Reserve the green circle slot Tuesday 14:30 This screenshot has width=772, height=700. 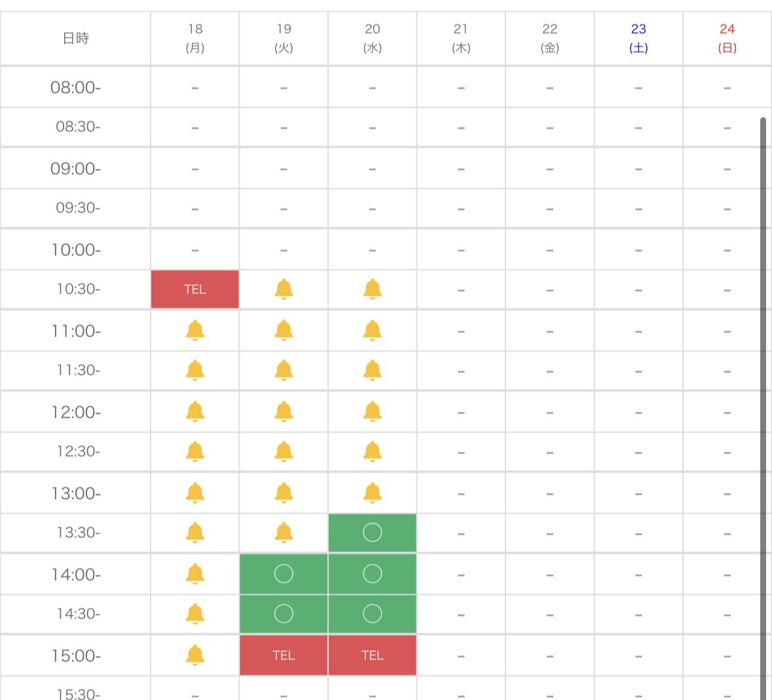[x=284, y=614]
